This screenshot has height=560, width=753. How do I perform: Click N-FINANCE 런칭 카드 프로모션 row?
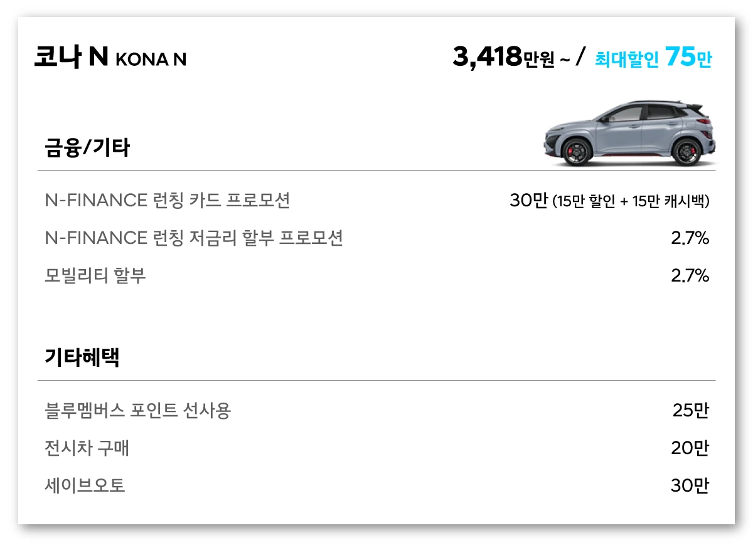tap(168, 201)
